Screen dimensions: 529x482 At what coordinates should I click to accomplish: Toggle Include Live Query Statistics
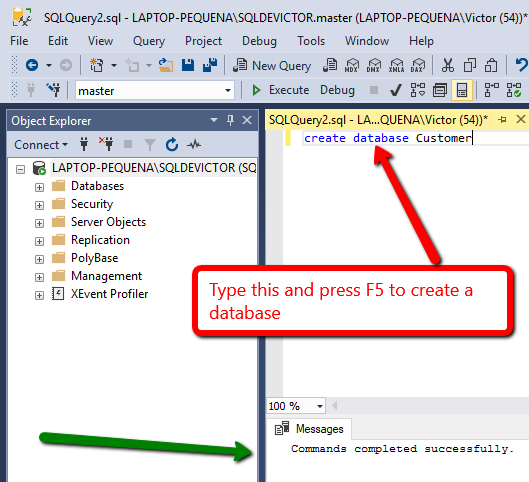[x=514, y=90]
